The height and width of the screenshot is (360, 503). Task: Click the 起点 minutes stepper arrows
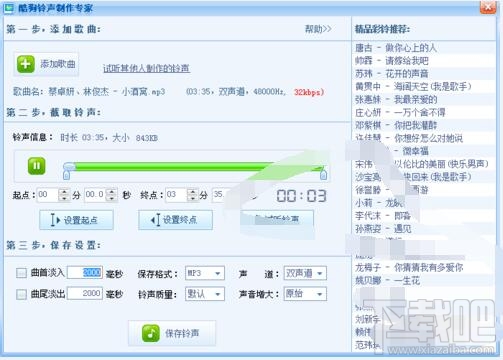tap(64, 195)
